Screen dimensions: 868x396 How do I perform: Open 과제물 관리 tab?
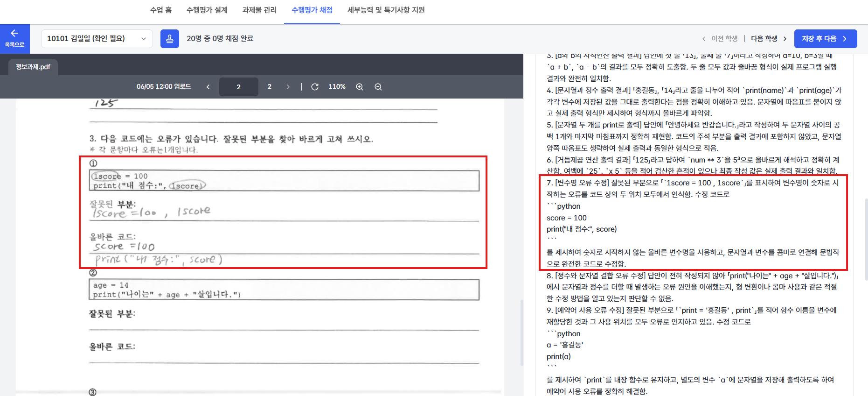point(259,10)
